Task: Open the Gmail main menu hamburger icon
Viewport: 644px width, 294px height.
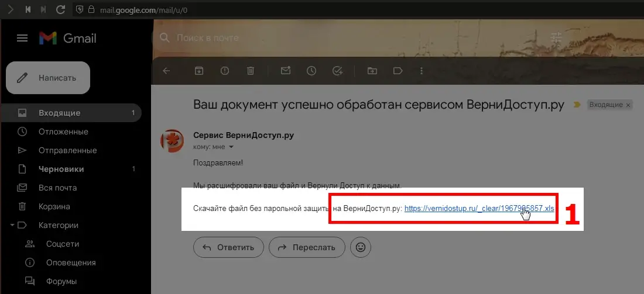Action: [22, 38]
